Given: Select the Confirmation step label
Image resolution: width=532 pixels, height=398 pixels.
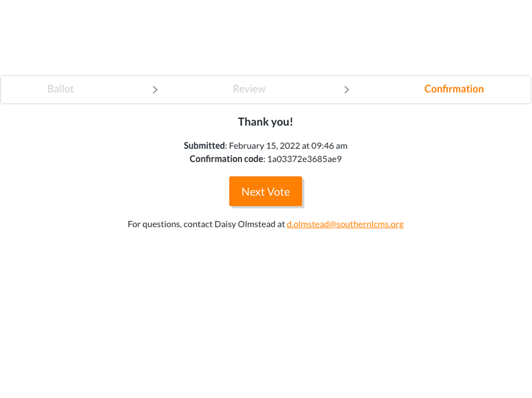Looking at the screenshot, I should point(454,89).
